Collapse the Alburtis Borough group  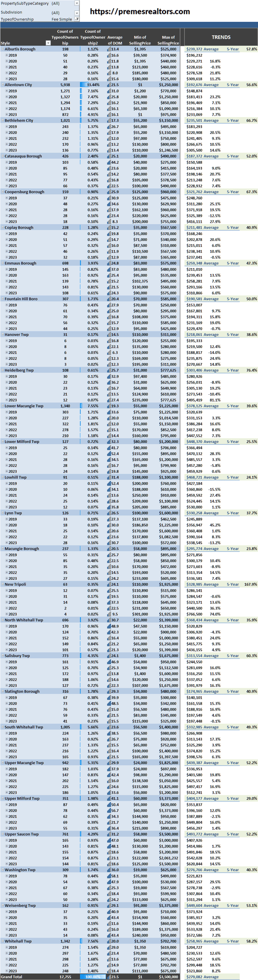click(x=2, y=49)
